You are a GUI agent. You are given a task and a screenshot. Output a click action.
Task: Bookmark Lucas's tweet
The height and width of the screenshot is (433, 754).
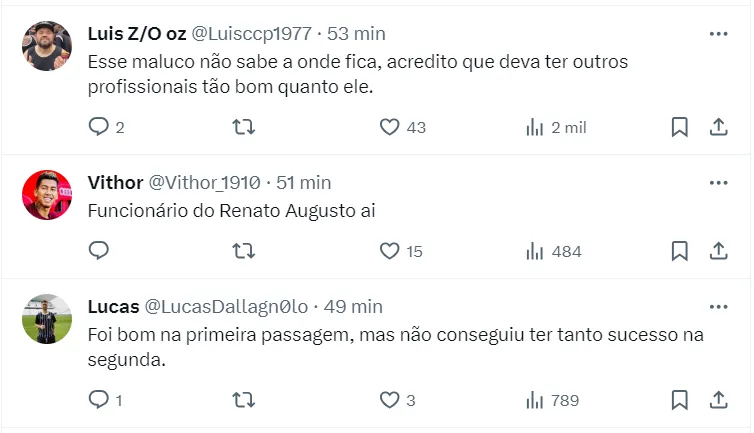[679, 400]
